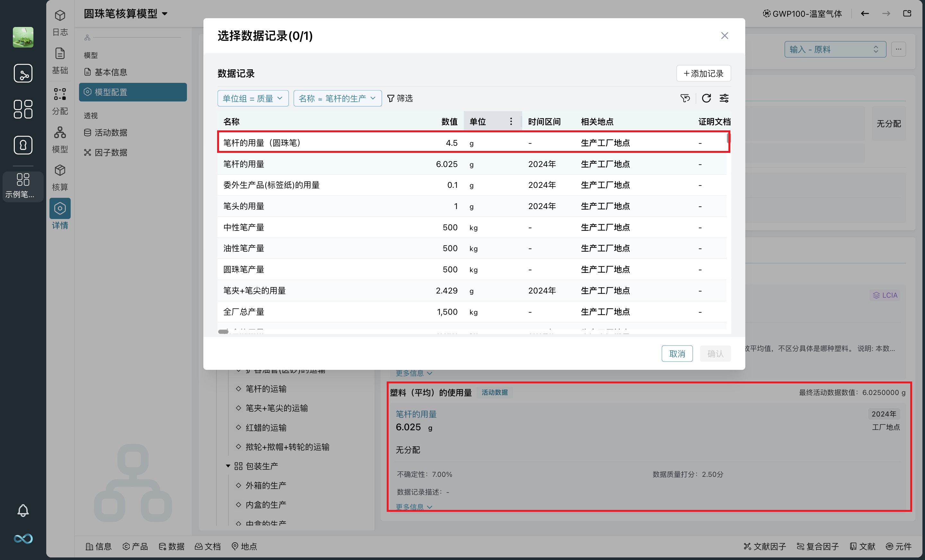Close the 选择数据记录 dialog
Screen dimensions: 925x560
[x=724, y=36]
